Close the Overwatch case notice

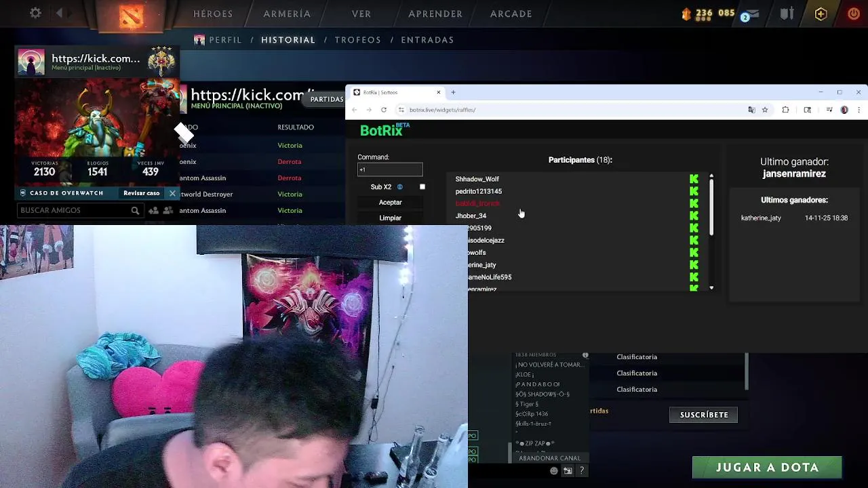tap(172, 193)
